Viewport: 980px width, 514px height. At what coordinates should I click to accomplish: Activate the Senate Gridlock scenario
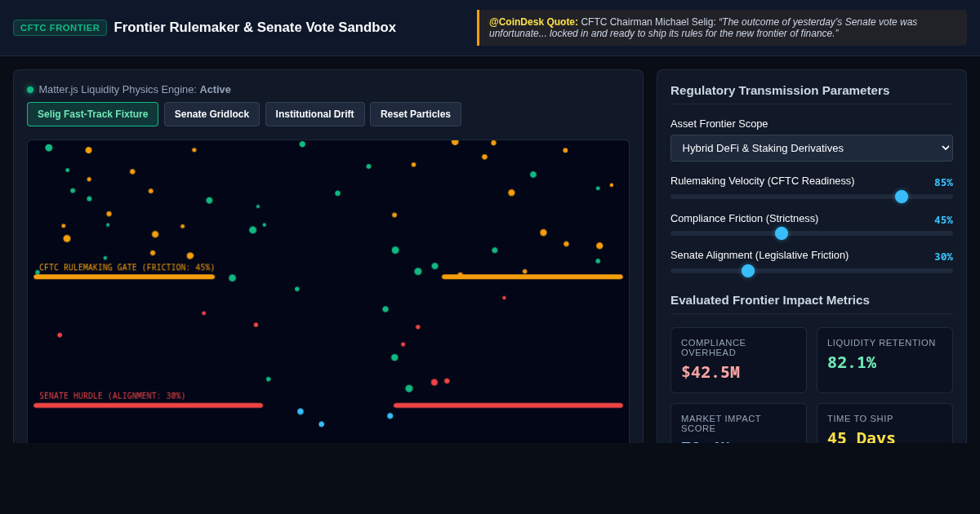212,114
